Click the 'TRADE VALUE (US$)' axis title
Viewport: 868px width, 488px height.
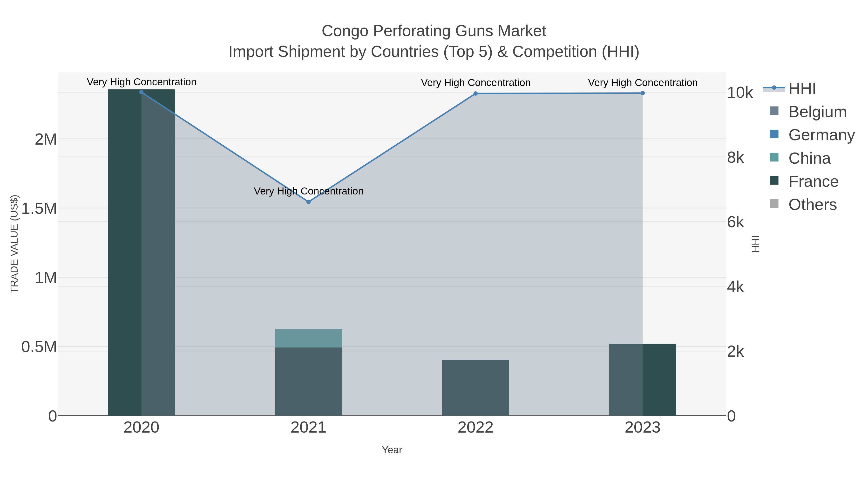click(14, 244)
